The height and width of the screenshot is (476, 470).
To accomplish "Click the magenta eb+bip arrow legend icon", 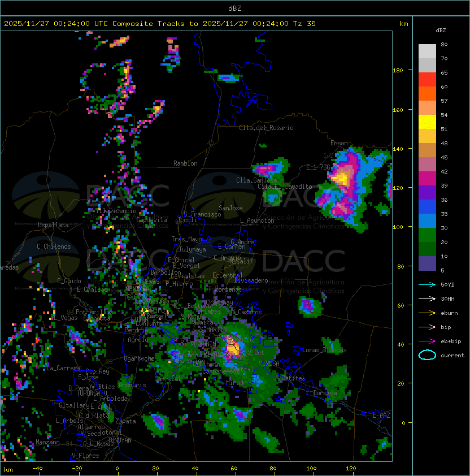I will [427, 341].
